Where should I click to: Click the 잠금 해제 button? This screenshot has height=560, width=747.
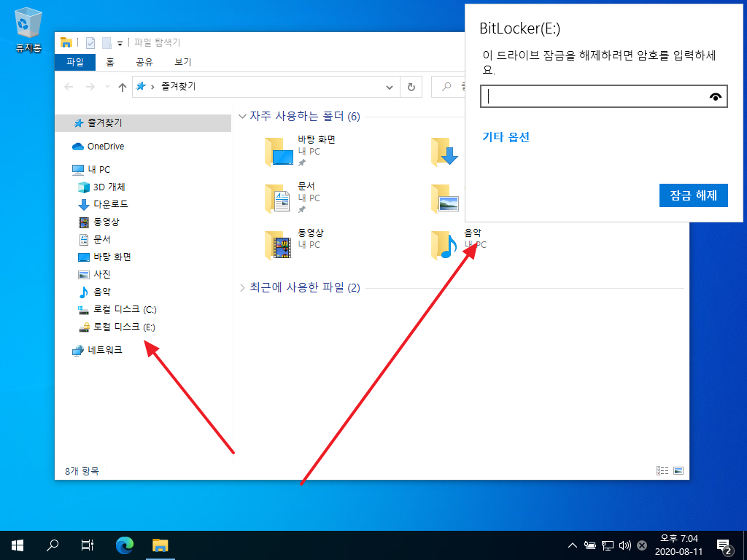coord(693,195)
